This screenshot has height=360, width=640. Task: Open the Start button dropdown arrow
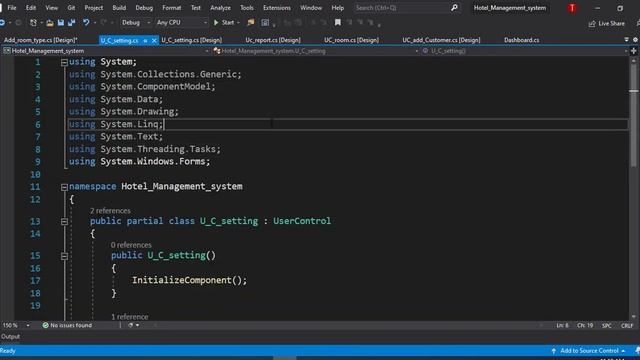238,23
